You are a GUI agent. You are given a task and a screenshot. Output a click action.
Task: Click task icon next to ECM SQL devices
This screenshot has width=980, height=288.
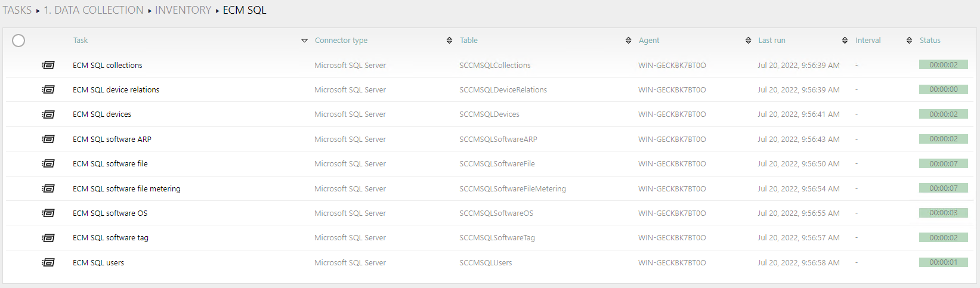48,114
